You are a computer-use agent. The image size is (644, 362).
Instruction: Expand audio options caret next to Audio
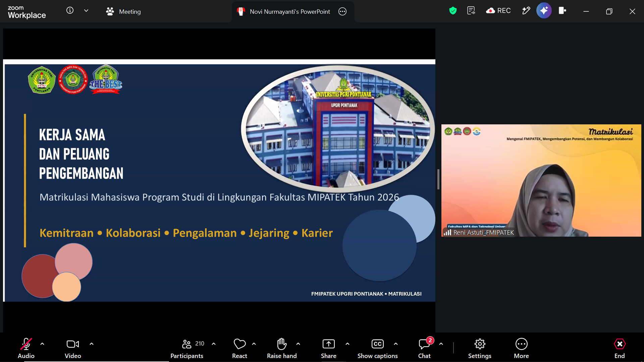pos(42,344)
